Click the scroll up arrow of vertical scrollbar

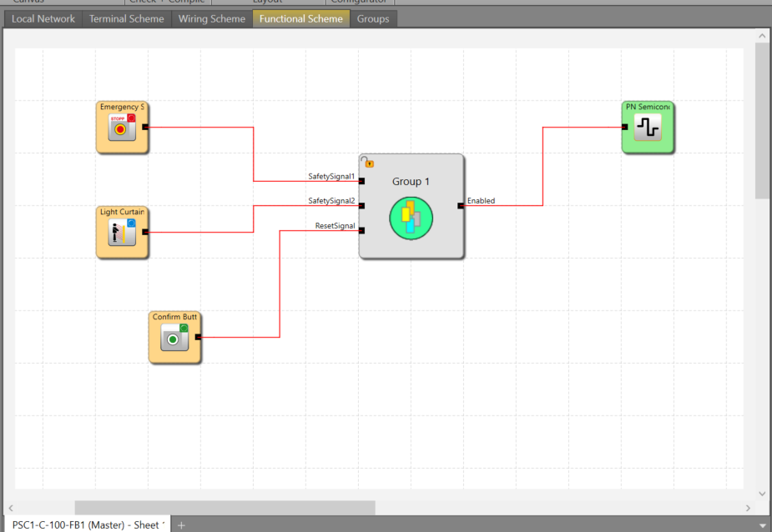[762, 35]
